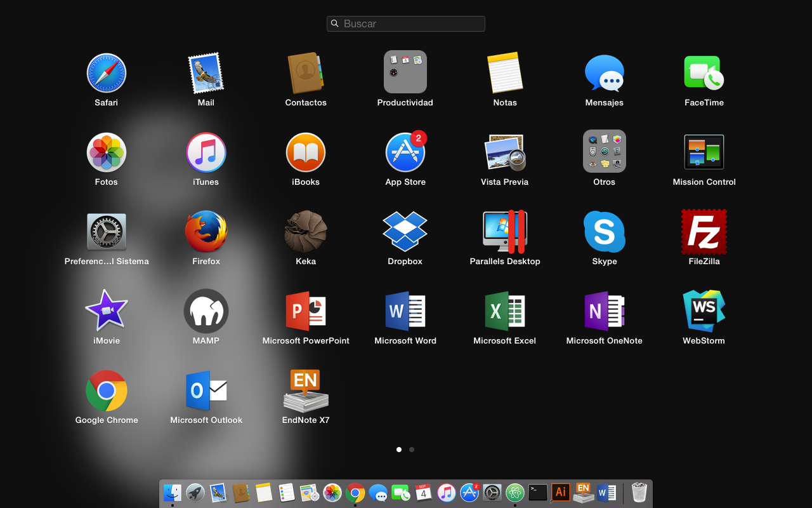Open Calendar from the Dock
Image resolution: width=812 pixels, height=508 pixels.
(x=424, y=493)
